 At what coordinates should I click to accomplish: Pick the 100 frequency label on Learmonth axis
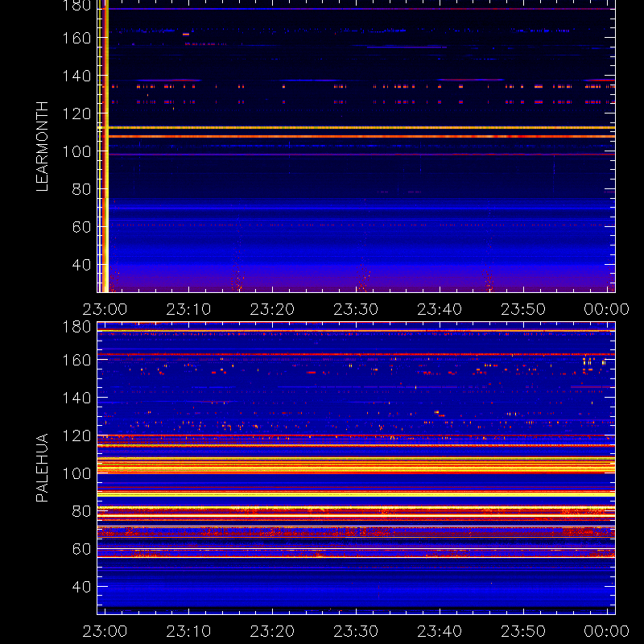[76, 151]
